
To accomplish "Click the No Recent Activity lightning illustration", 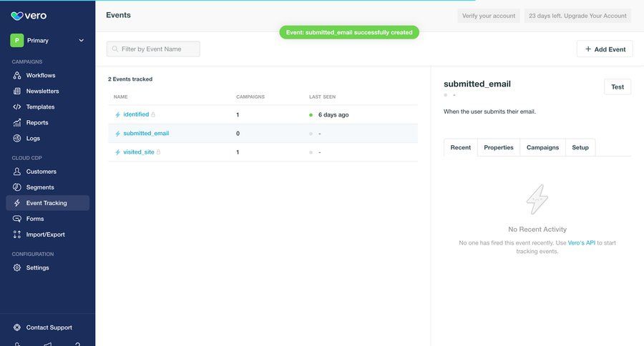I will 537,199.
